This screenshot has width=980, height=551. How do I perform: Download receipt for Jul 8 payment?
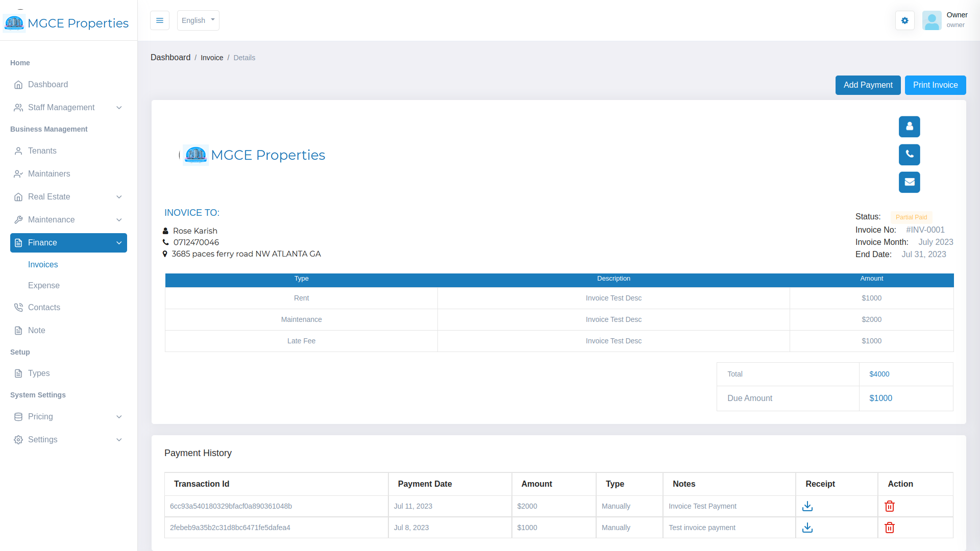pyautogui.click(x=807, y=528)
